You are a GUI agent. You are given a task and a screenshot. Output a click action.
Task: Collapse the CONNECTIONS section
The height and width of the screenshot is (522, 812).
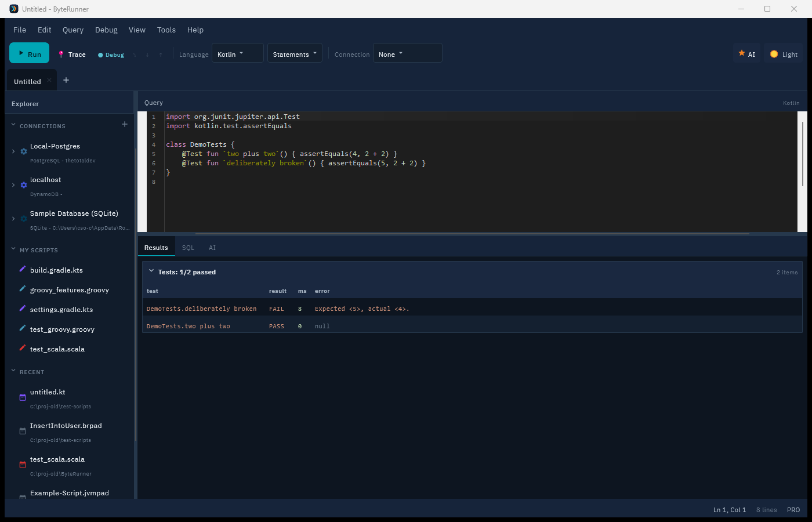(x=13, y=125)
